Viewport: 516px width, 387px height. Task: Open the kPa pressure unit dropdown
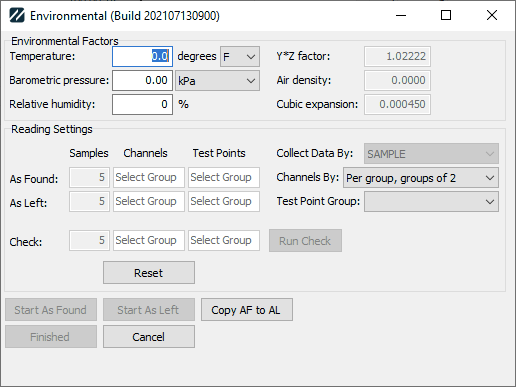(x=217, y=81)
